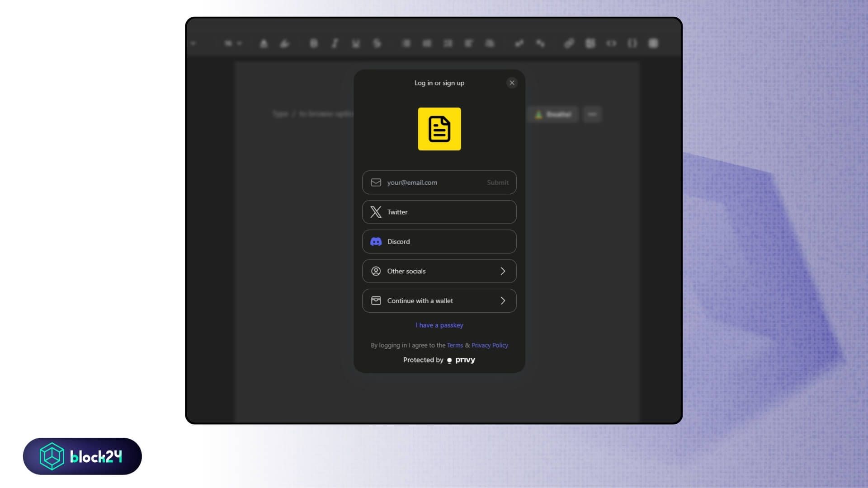Viewport: 868px width, 488px height.
Task: Click the curly braces code block icon
Action: 632,43
